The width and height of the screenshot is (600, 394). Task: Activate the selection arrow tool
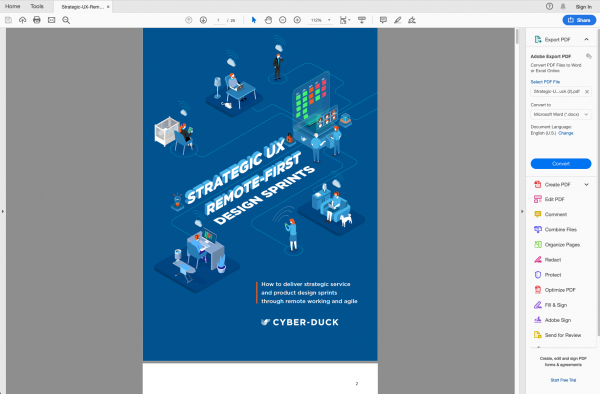pyautogui.click(x=254, y=20)
